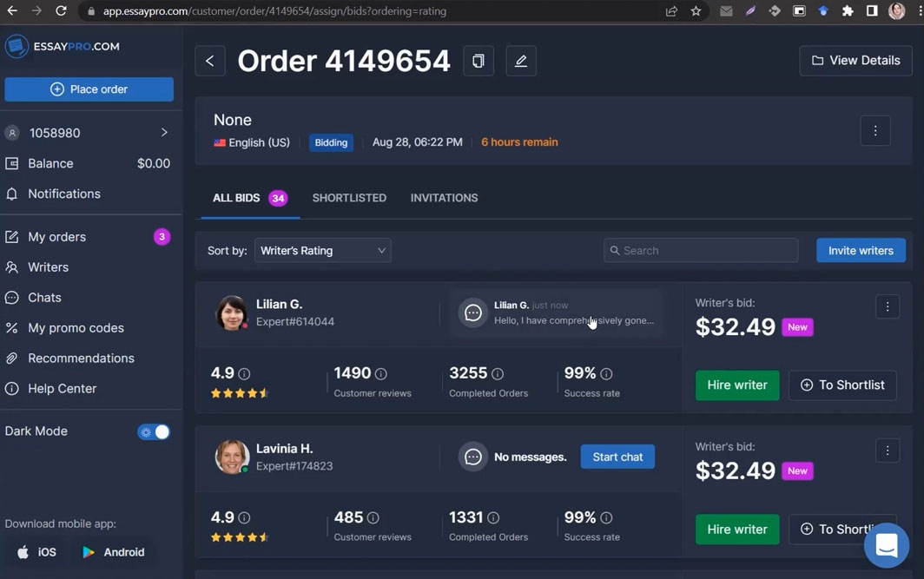
Task: Copy the order number with the duplicate icon
Action: (478, 61)
